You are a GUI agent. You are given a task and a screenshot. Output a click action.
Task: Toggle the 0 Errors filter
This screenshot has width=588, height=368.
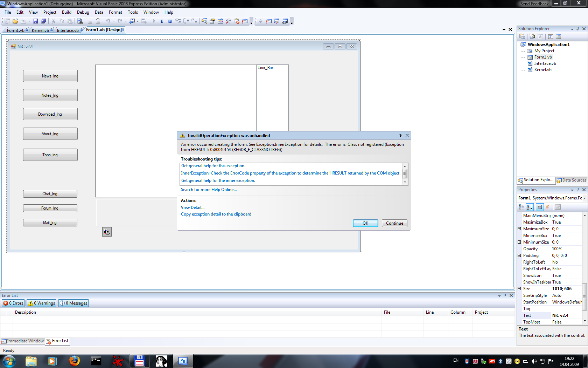(13, 303)
